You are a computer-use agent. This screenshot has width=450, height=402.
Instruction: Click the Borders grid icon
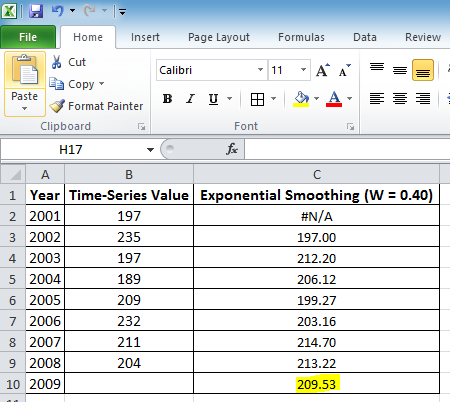coord(257,99)
